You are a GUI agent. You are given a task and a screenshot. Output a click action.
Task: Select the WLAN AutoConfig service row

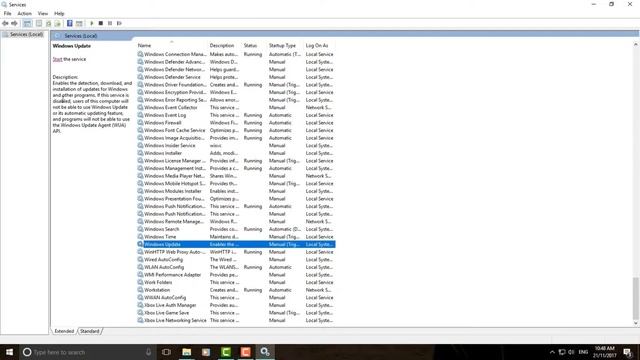click(x=236, y=267)
